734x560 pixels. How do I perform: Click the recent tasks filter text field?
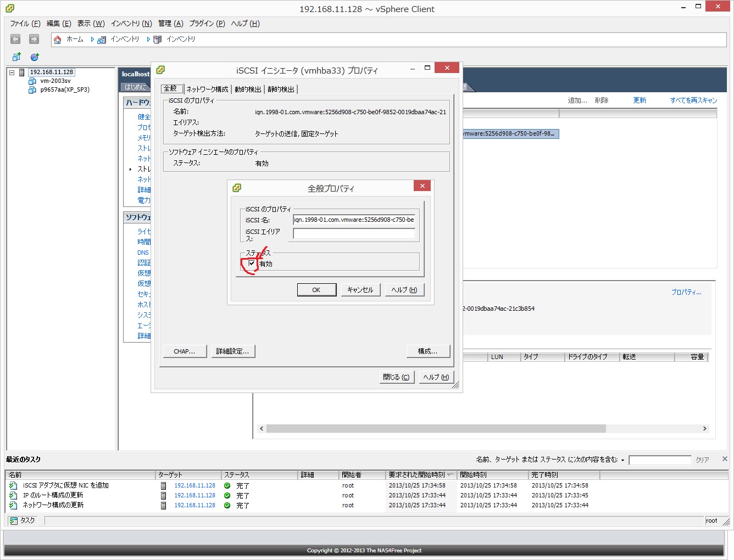(x=660, y=460)
